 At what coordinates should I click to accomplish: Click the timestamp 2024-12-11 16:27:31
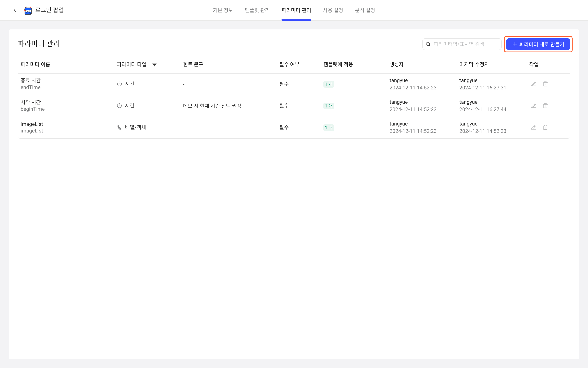click(483, 88)
